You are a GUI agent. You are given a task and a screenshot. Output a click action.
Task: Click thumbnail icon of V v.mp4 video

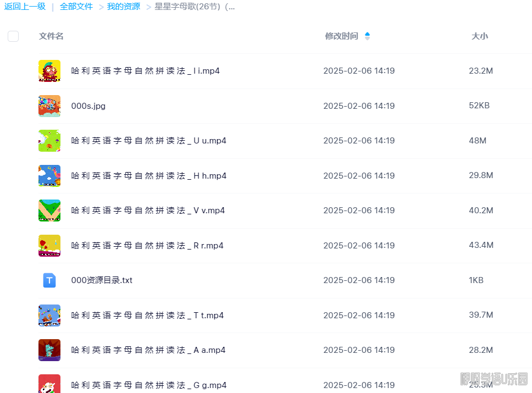(x=49, y=211)
